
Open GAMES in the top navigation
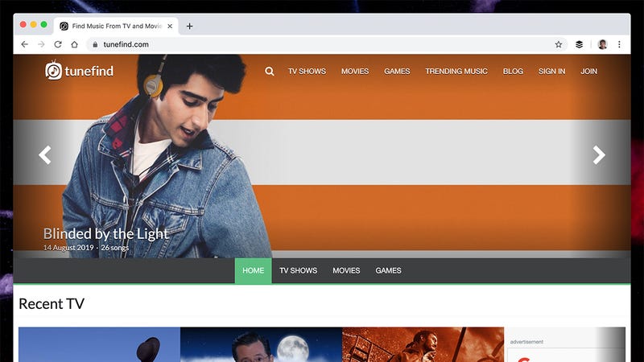(x=397, y=72)
